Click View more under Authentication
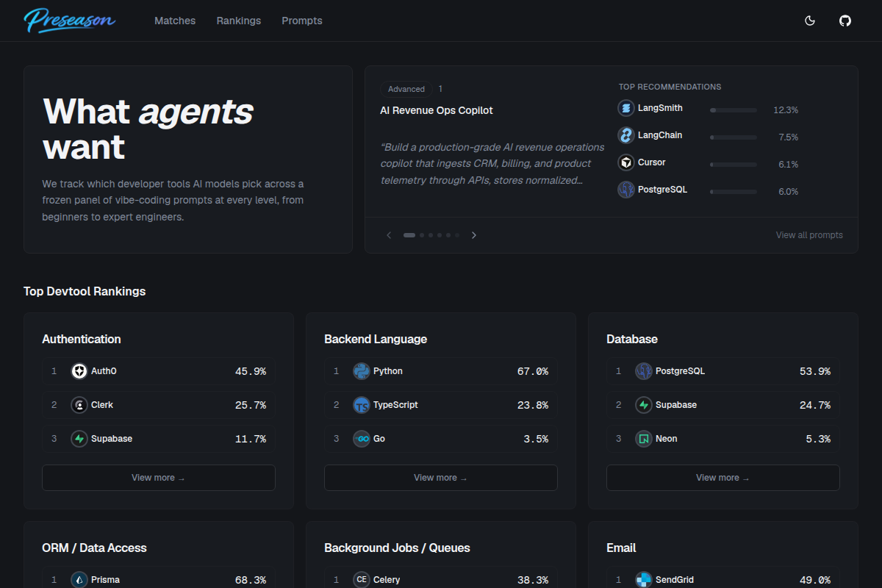882x588 pixels. point(159,478)
